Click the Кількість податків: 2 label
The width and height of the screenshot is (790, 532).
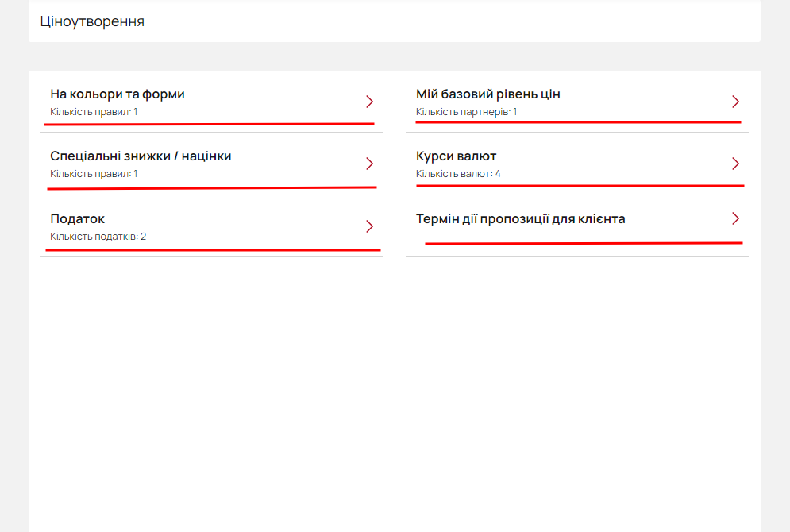pyautogui.click(x=98, y=237)
